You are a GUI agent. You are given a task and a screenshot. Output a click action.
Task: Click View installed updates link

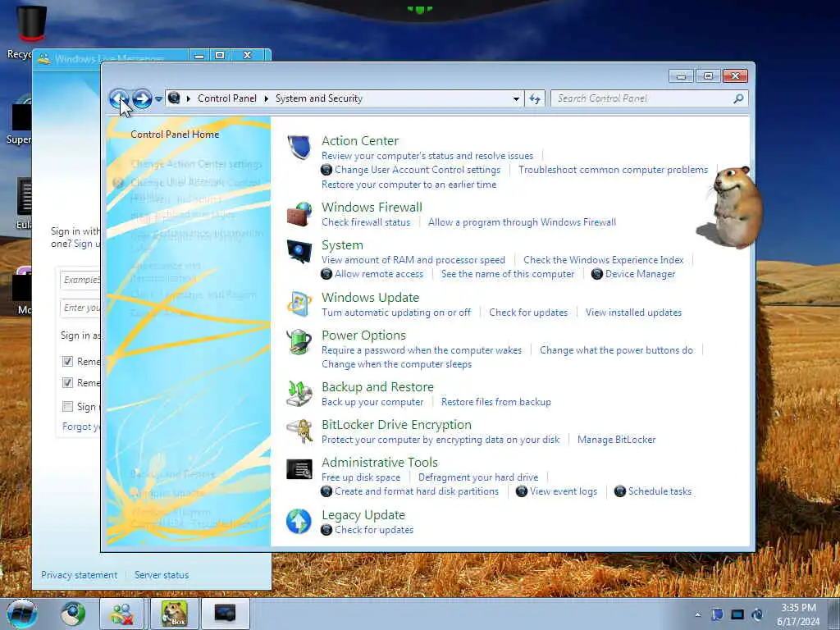click(x=633, y=313)
